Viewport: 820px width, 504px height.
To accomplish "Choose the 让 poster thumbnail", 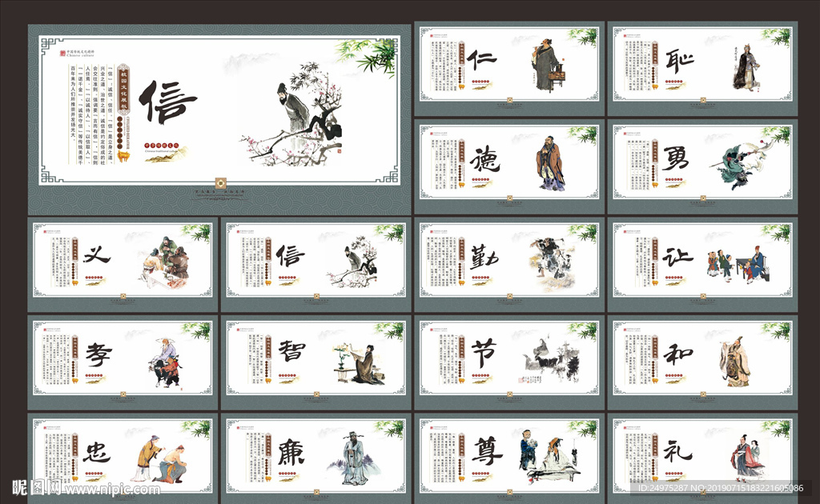I will [702, 264].
